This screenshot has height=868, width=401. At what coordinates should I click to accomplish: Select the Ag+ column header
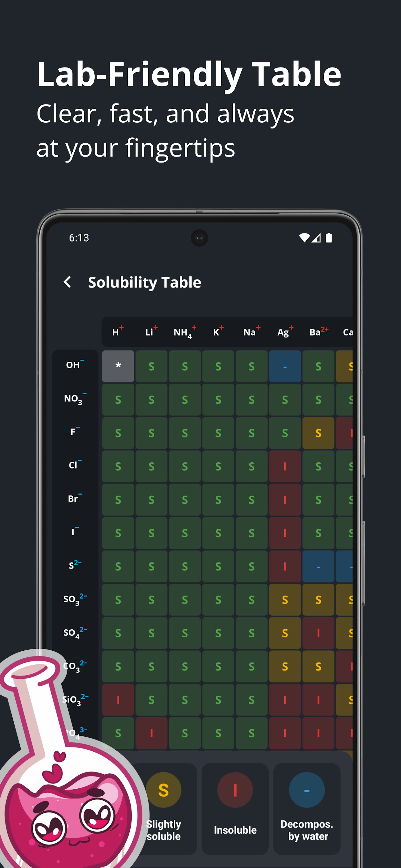click(285, 332)
